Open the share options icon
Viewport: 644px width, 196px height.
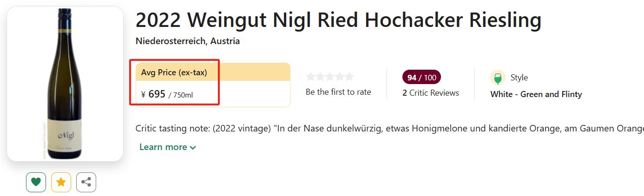[x=86, y=182]
